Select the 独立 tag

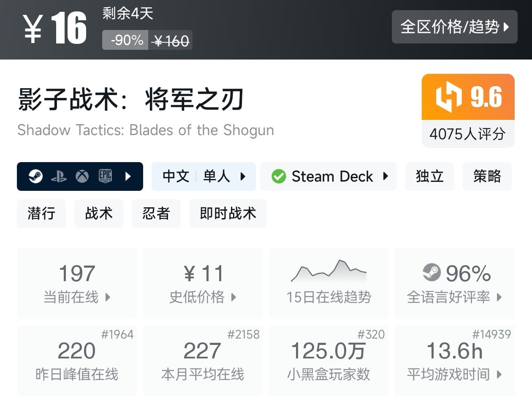pyautogui.click(x=429, y=176)
